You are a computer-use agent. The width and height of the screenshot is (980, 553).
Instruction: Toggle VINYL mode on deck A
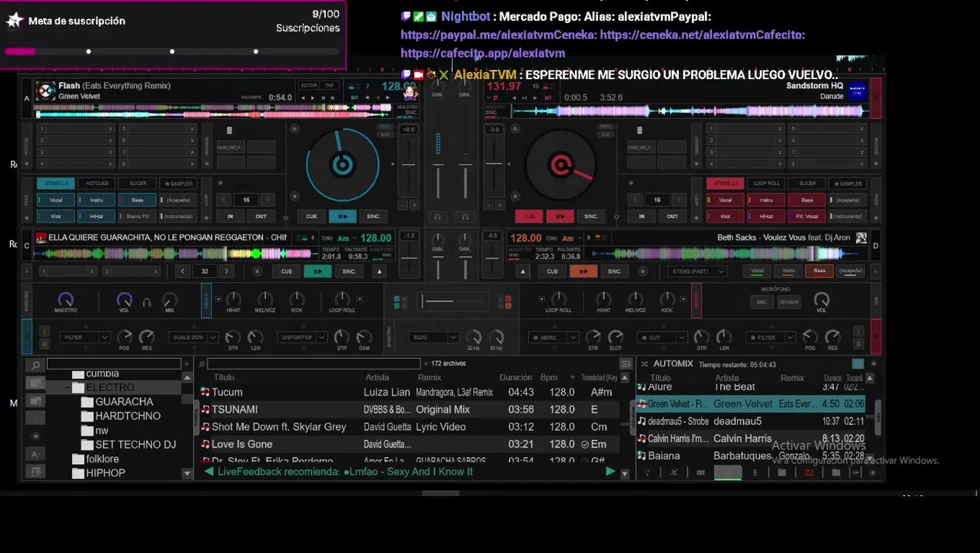(385, 127)
